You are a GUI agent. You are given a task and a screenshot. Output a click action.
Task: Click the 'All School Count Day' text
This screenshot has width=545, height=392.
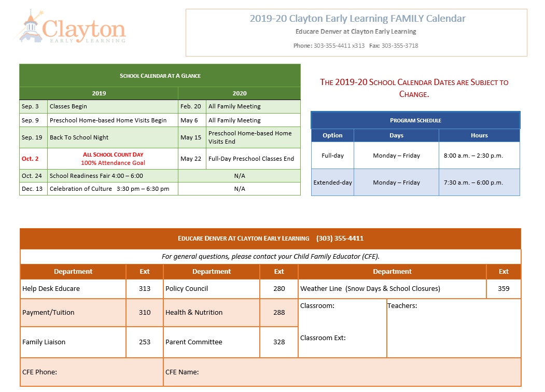pos(113,155)
